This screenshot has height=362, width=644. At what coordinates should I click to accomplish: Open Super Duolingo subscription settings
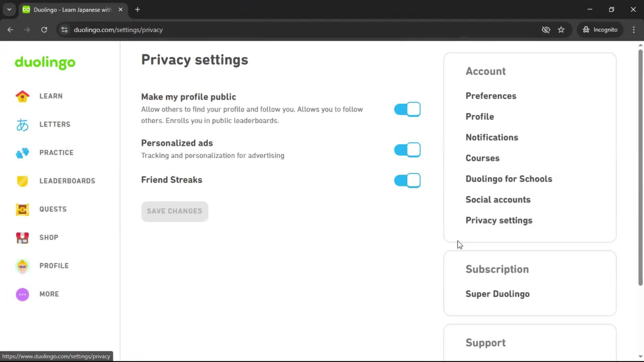point(497,294)
